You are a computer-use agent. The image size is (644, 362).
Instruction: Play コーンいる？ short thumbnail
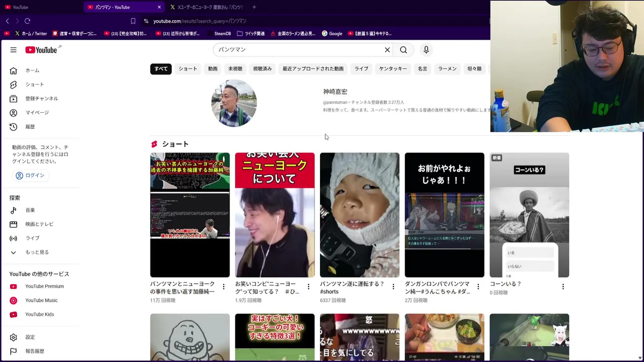(x=529, y=215)
